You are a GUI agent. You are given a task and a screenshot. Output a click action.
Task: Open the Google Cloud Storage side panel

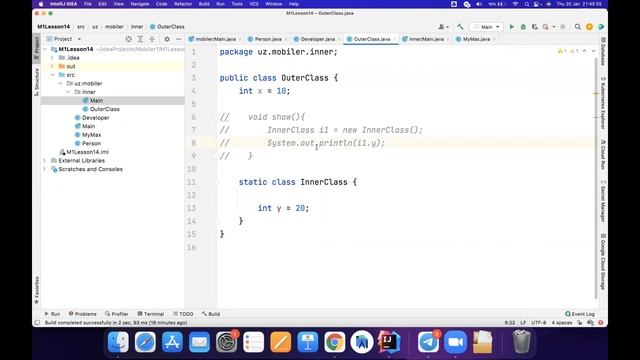[x=603, y=261]
